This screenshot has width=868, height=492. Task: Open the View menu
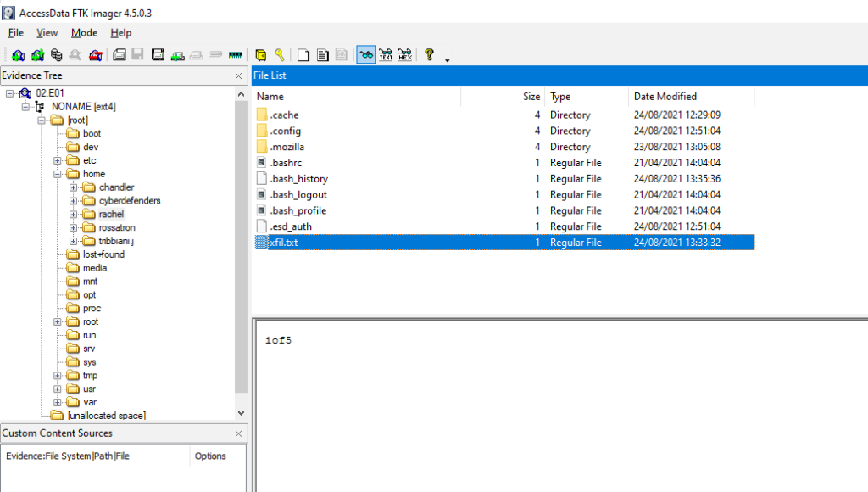(x=47, y=32)
